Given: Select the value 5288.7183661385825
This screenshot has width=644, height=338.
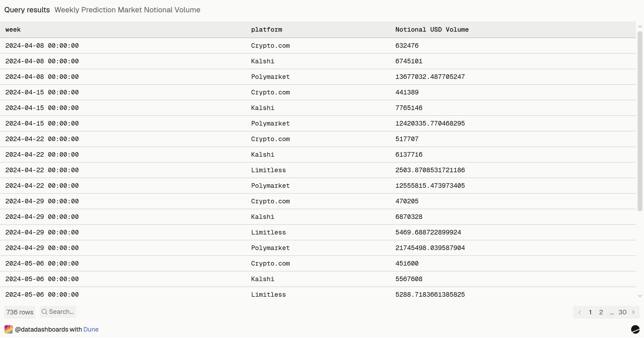Looking at the screenshot, I should click(430, 295).
